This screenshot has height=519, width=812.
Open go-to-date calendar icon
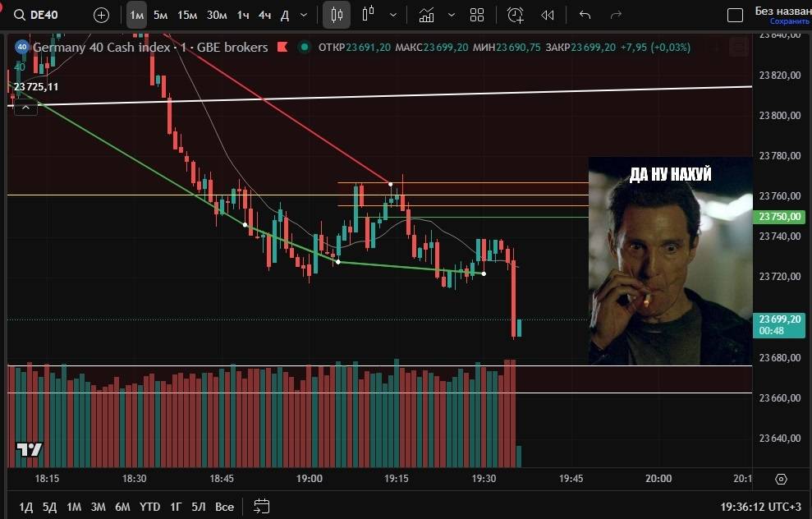pyautogui.click(x=262, y=506)
